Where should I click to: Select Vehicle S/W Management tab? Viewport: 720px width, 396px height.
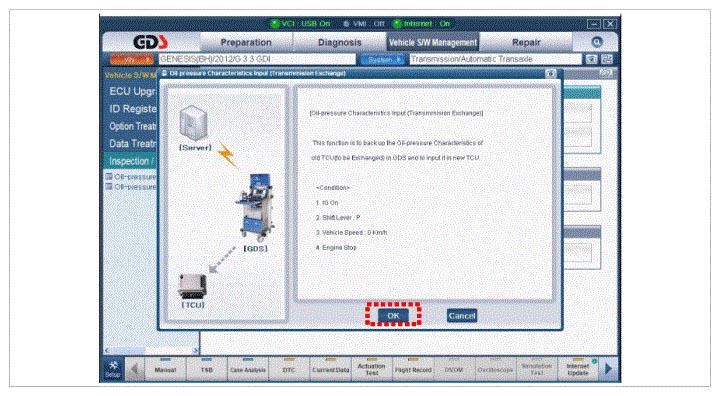(x=433, y=42)
